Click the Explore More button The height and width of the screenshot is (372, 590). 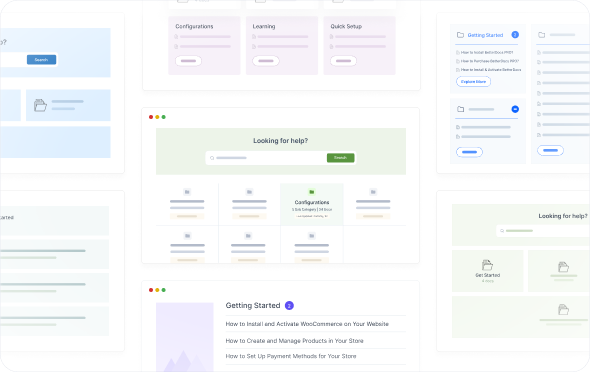(473, 82)
